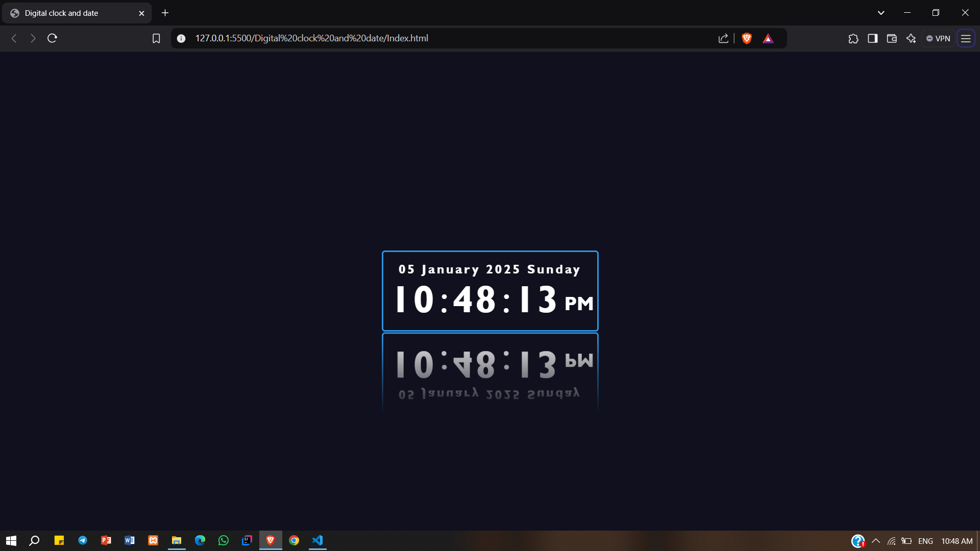Click the share page icon
The height and width of the screenshot is (551, 980).
click(x=723, y=38)
